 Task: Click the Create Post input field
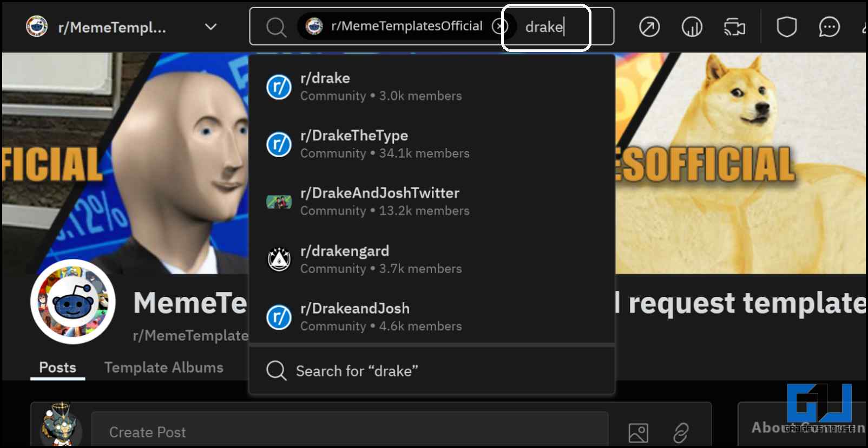[350, 432]
